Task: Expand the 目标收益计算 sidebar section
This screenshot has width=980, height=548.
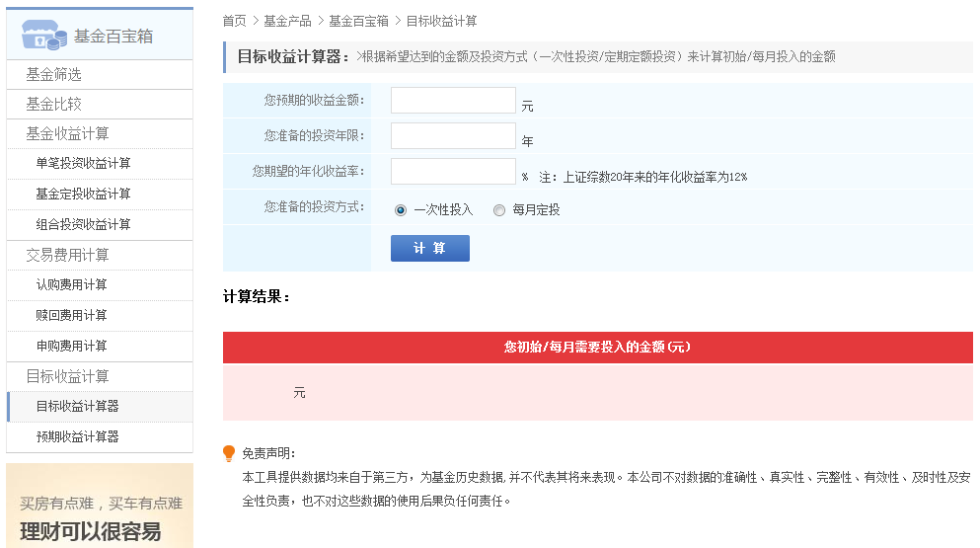Action: (67, 376)
